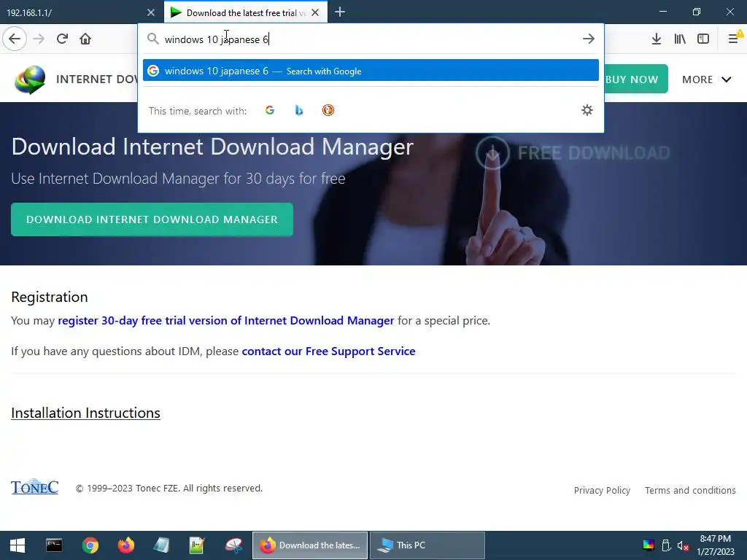The image size is (747, 560).
Task: Switch to the This PC taskbar window
Action: 427,545
